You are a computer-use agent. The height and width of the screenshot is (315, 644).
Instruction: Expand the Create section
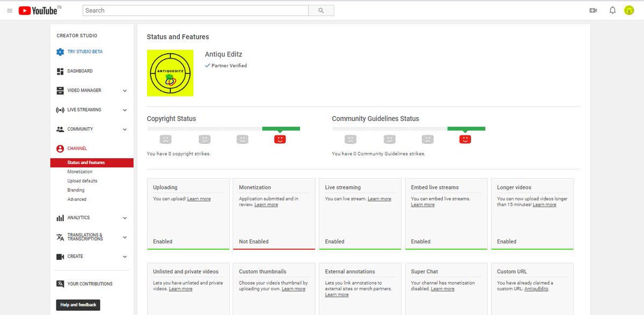[x=125, y=257]
